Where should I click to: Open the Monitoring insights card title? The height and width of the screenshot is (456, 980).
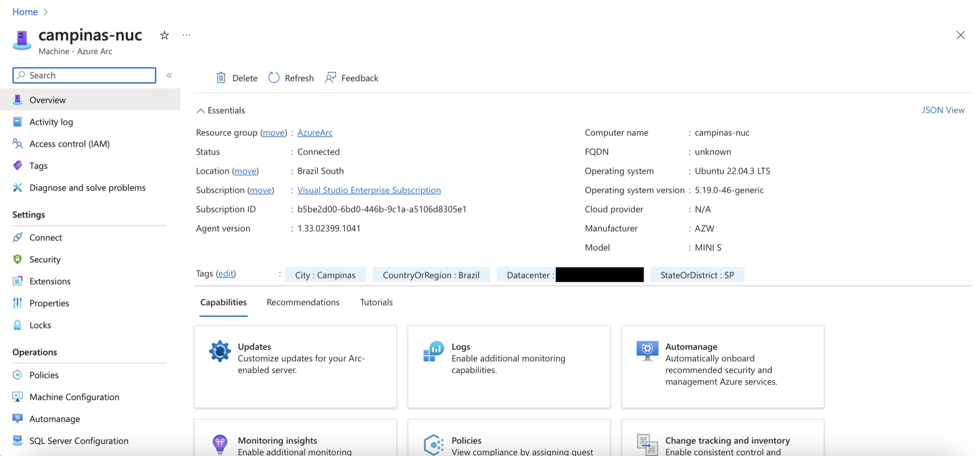[x=277, y=441]
